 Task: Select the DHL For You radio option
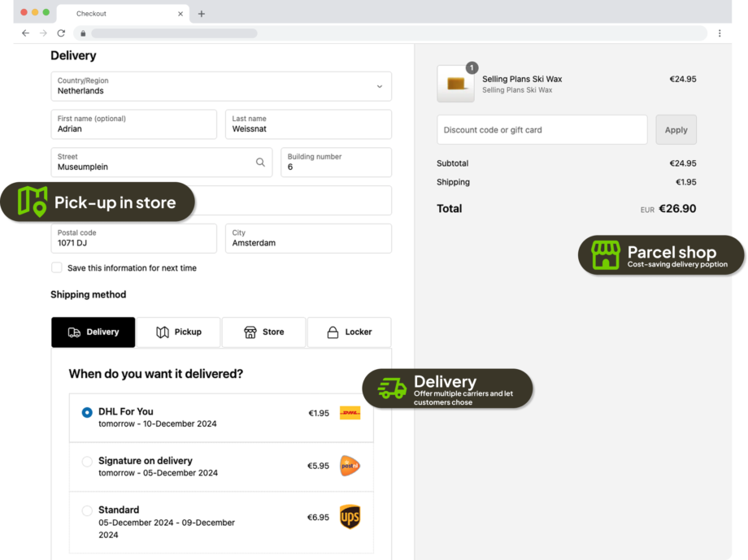pos(87,413)
